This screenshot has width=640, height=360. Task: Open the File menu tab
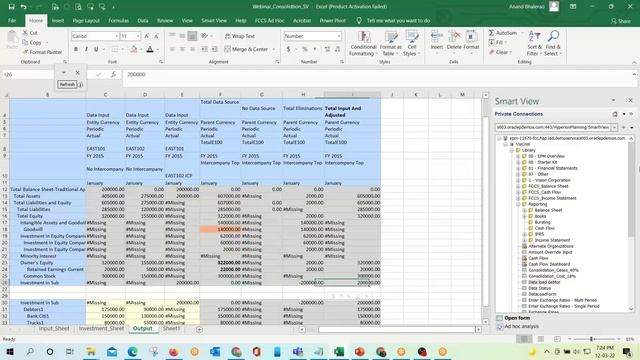12,20
